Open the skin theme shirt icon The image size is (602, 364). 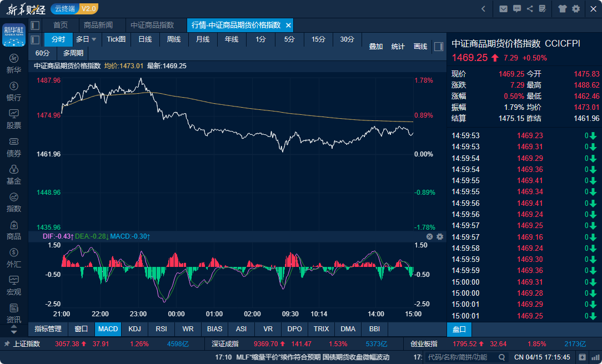(563, 8)
